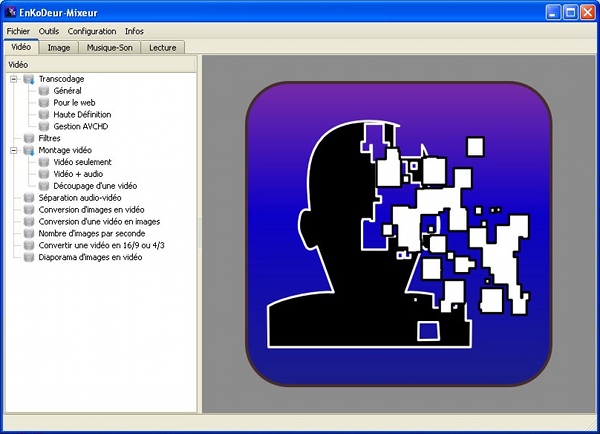Switch to the Musique-Son tab
The height and width of the screenshot is (434, 600).
coord(109,48)
